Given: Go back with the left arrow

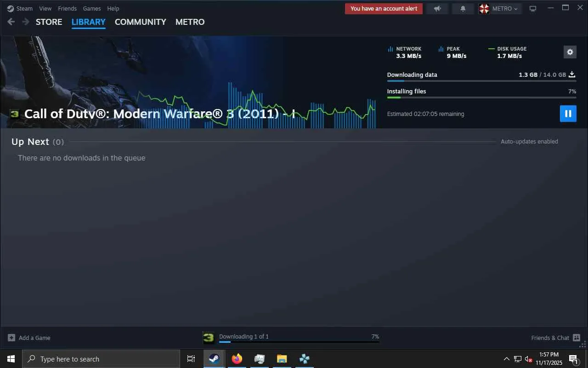Looking at the screenshot, I should pos(11,22).
